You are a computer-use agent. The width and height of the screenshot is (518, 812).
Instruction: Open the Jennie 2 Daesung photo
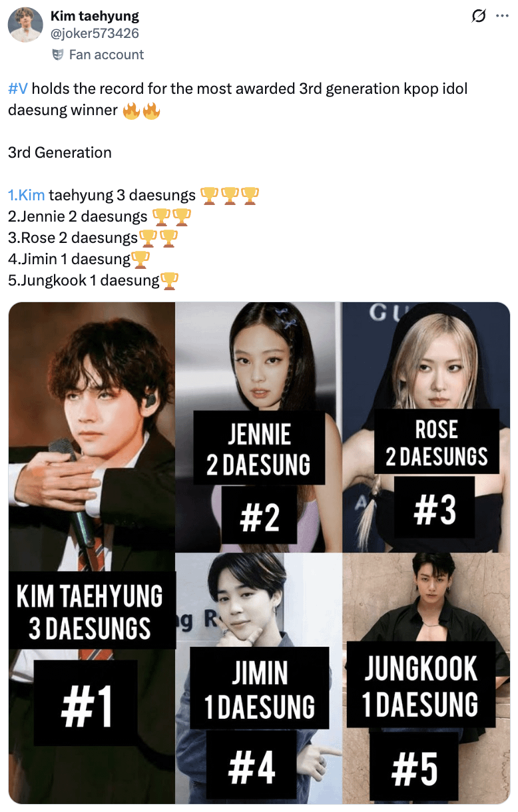258,427
